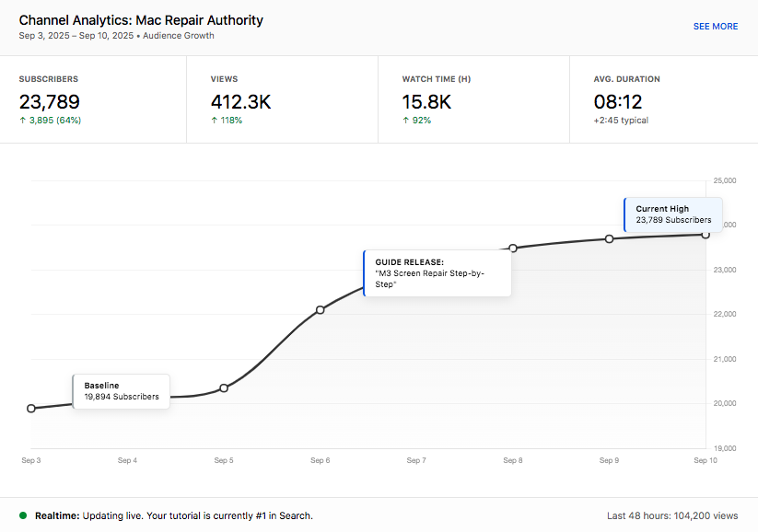Click the SEE MORE link

coord(715,27)
